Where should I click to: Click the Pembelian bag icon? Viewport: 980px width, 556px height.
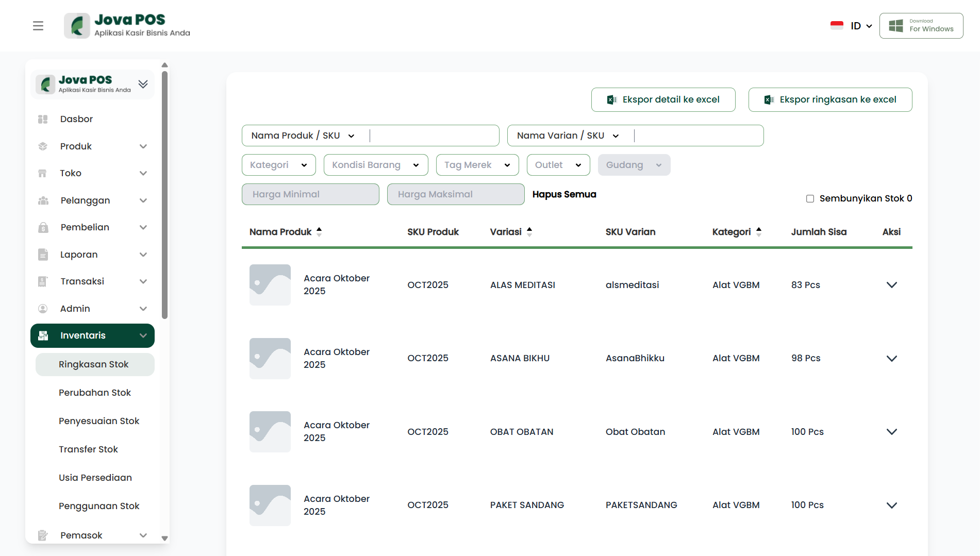point(43,227)
